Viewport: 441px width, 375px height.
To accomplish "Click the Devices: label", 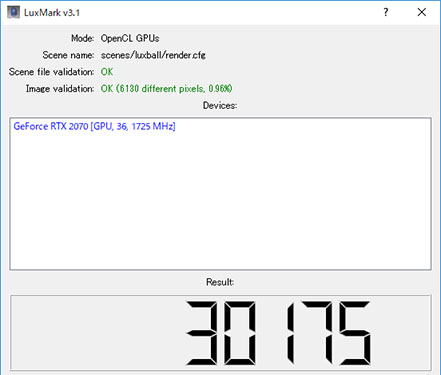I will pos(220,106).
